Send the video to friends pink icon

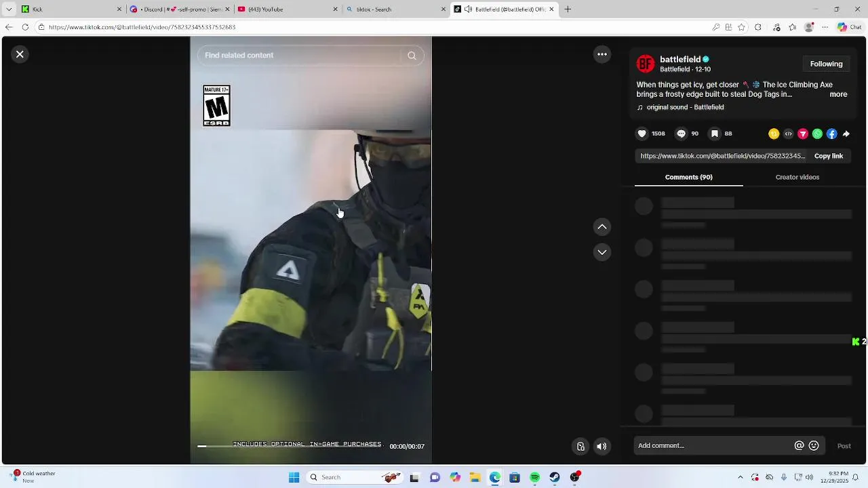(803, 134)
